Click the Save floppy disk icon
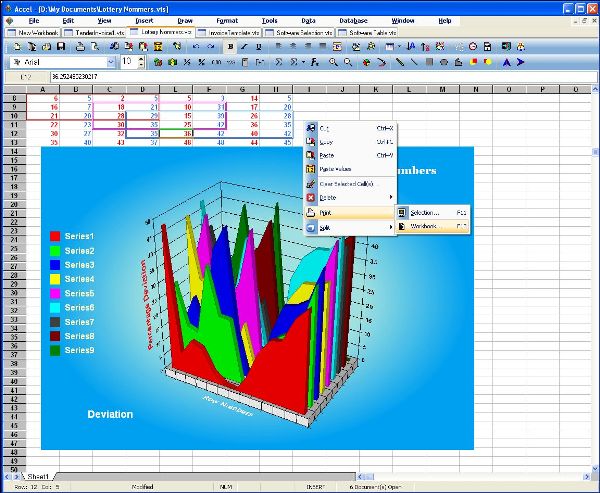This screenshot has width=600, height=493. pyautogui.click(x=61, y=47)
